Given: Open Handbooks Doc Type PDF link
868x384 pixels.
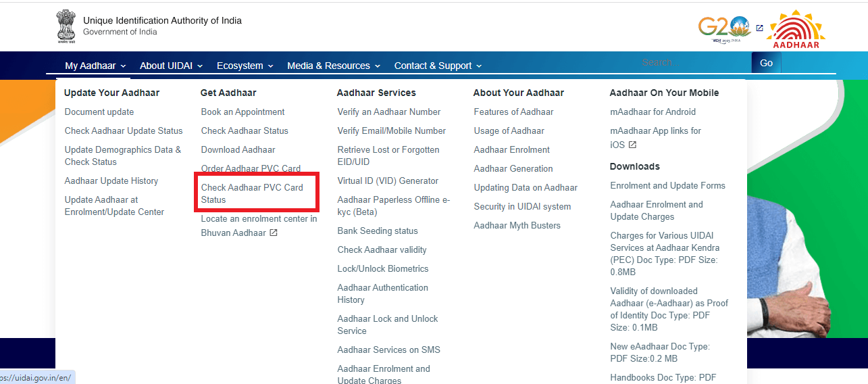Looking at the screenshot, I should tap(663, 378).
